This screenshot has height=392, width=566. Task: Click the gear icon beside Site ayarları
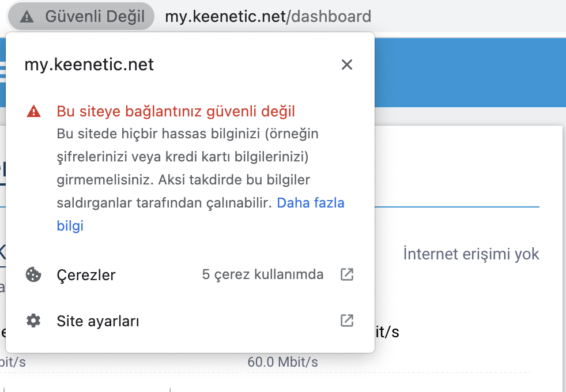click(33, 321)
